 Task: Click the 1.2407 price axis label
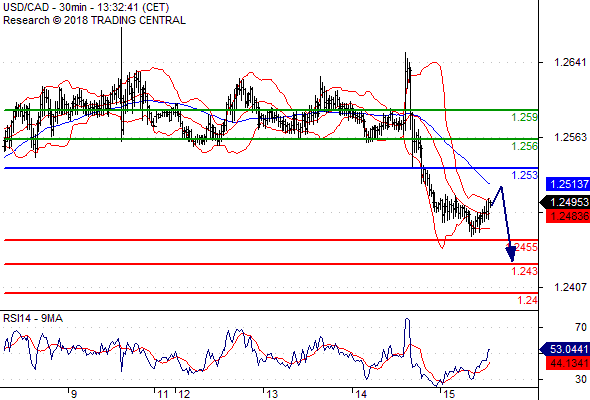point(570,287)
